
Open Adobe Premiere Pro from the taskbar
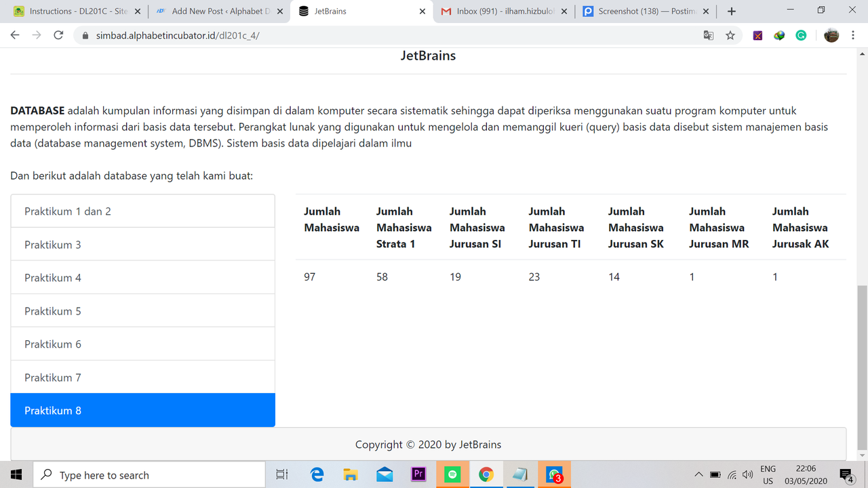[x=418, y=474]
